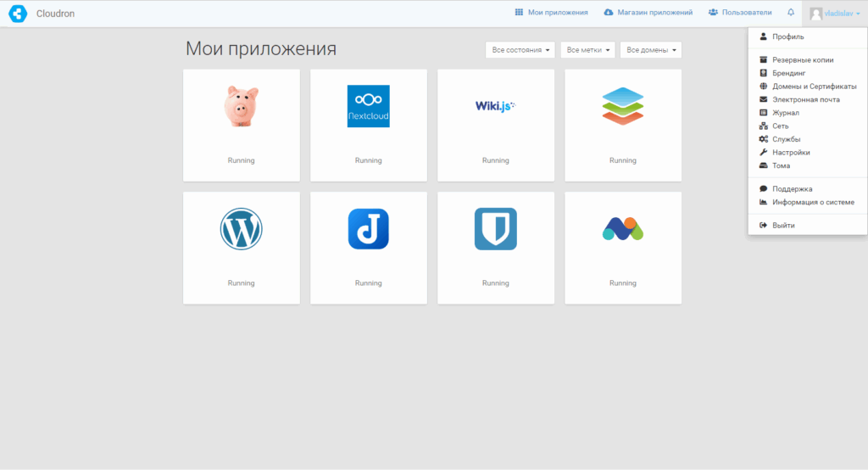Image resolution: width=868 pixels, height=470 pixels.
Task: Click Running status under the M Matomo app
Action: click(623, 283)
